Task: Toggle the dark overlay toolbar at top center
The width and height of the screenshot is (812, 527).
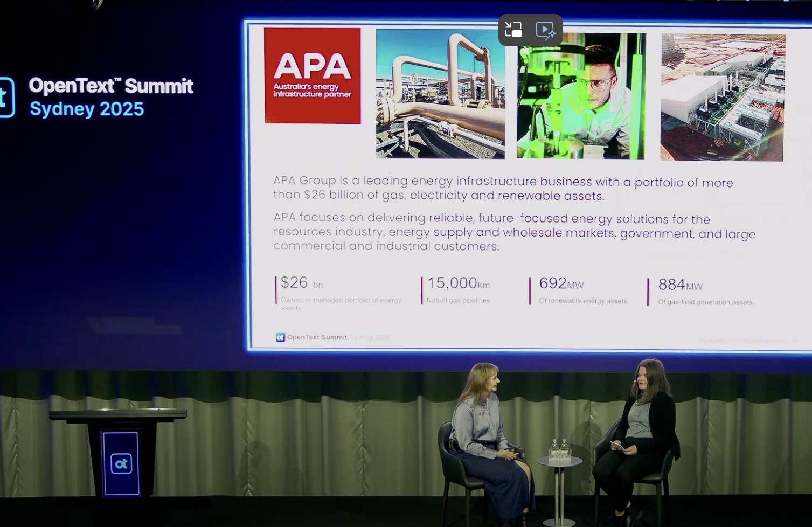Action: (x=530, y=30)
